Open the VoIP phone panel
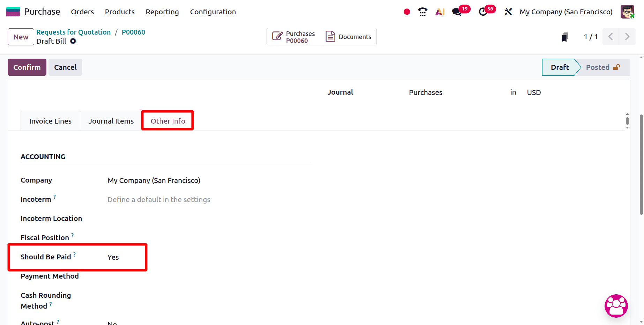 (422, 12)
